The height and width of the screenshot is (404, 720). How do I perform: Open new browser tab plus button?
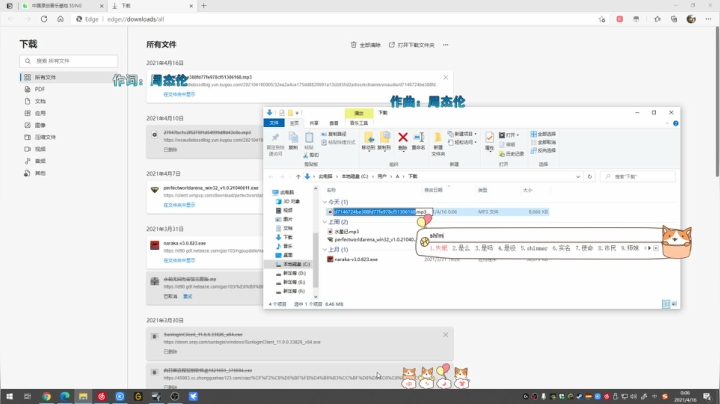point(203,6)
